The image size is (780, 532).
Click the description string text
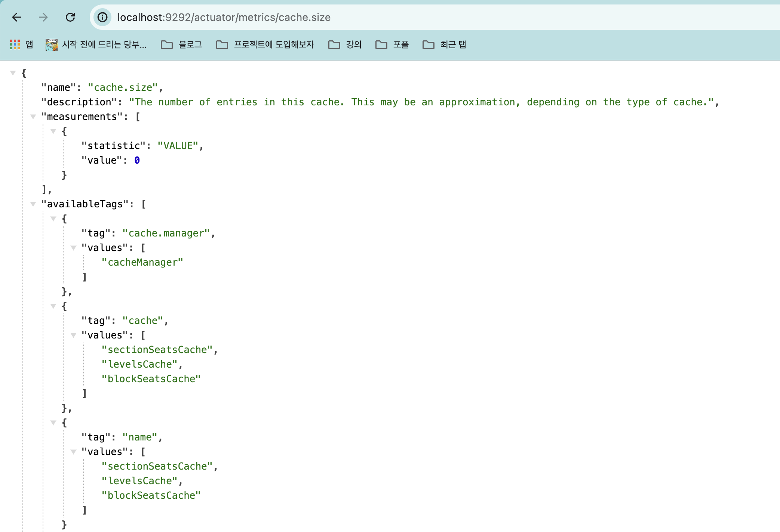[x=421, y=102]
